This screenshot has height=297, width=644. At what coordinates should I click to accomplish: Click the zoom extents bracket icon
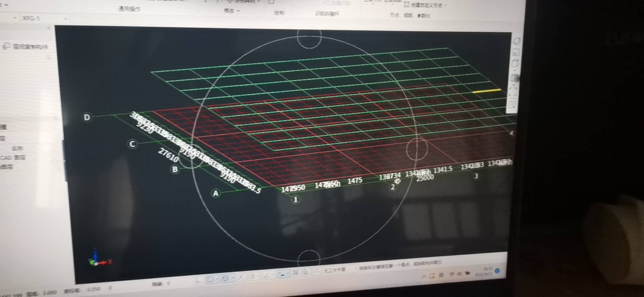pyautogui.click(x=513, y=92)
